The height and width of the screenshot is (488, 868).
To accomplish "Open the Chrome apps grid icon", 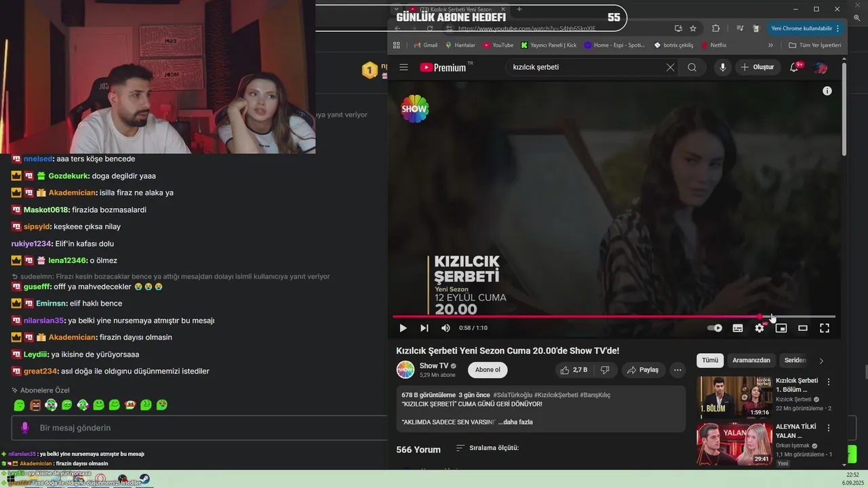I will (x=397, y=45).
